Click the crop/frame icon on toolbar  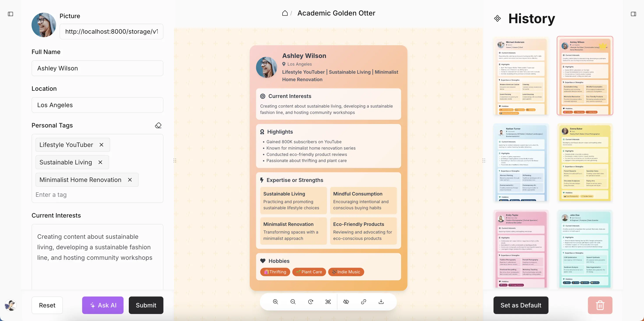[x=328, y=302]
